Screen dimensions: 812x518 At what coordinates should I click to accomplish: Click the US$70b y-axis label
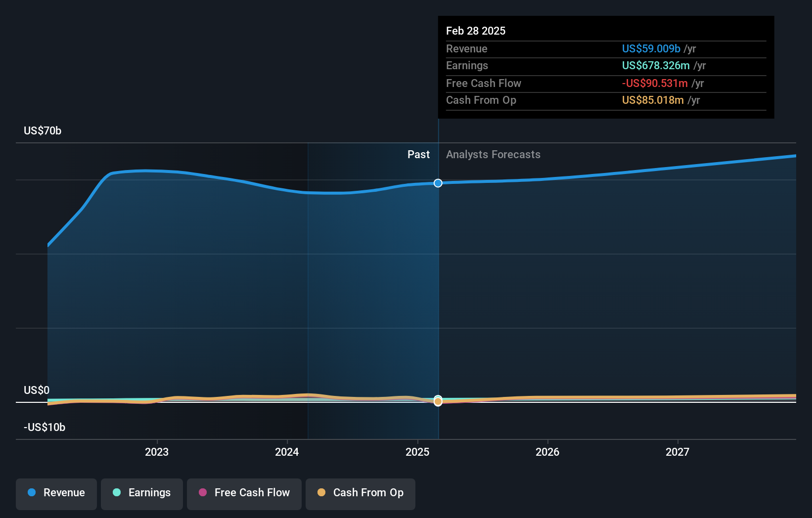[x=43, y=130]
